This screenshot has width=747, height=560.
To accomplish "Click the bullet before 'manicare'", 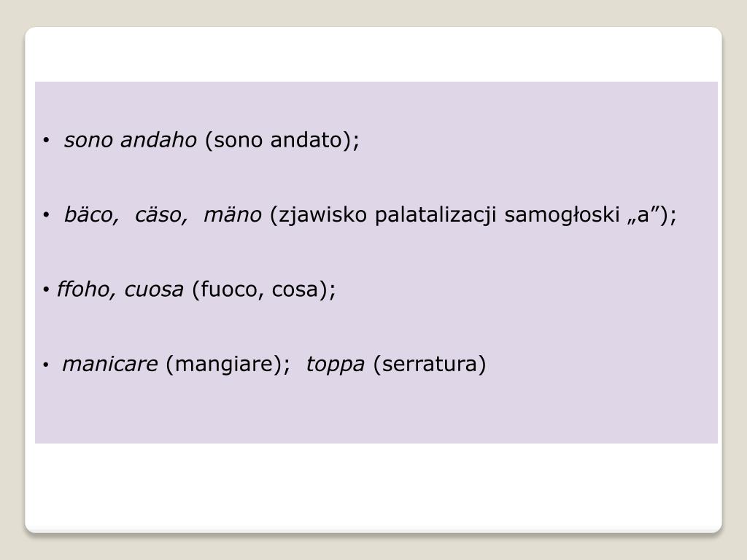I will click(46, 365).
